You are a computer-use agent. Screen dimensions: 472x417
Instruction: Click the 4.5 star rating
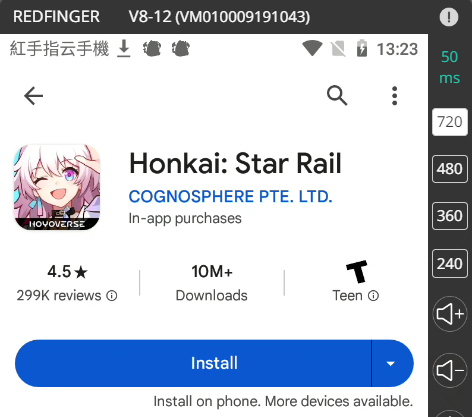click(67, 271)
